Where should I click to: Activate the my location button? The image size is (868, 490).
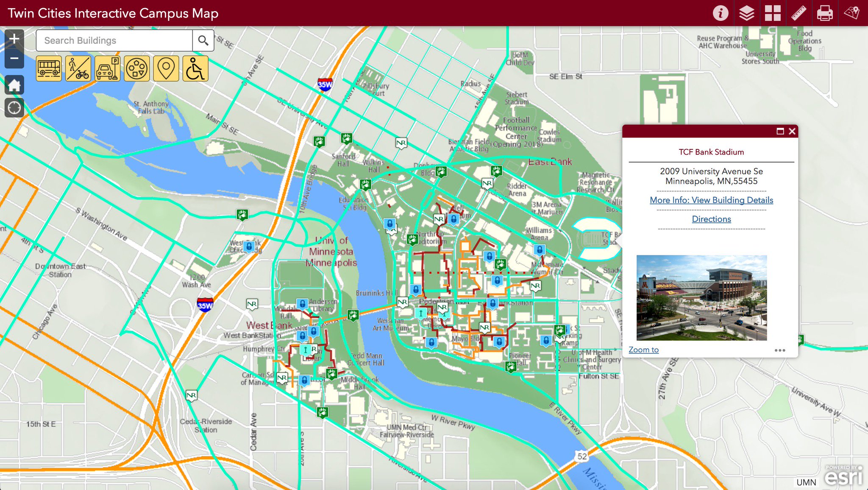click(x=14, y=108)
